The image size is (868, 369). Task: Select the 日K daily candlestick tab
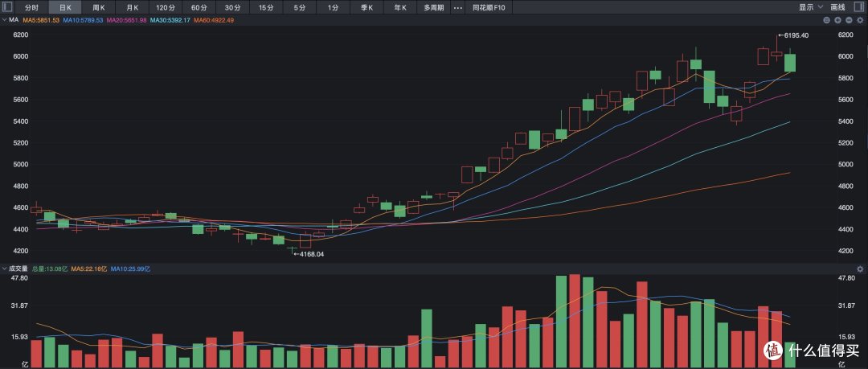click(65, 7)
